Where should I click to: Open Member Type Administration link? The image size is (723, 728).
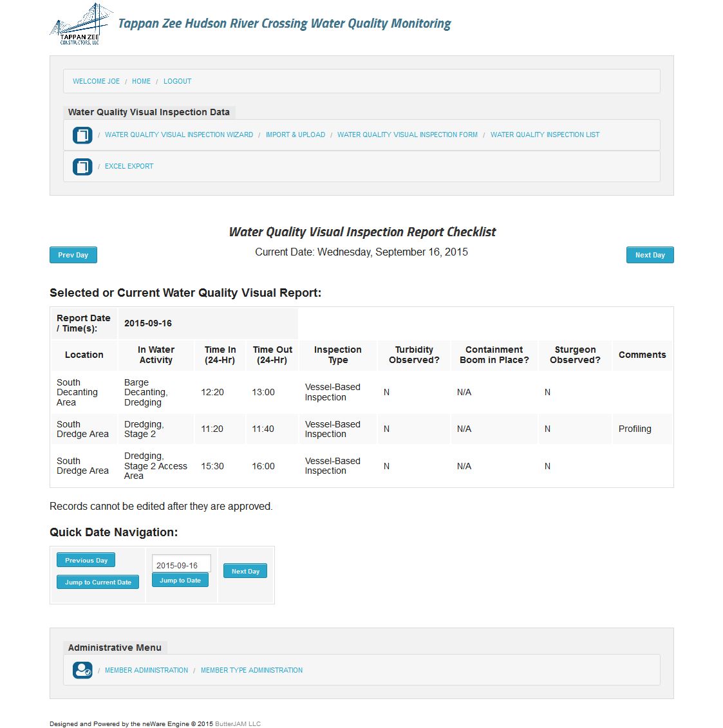(251, 670)
